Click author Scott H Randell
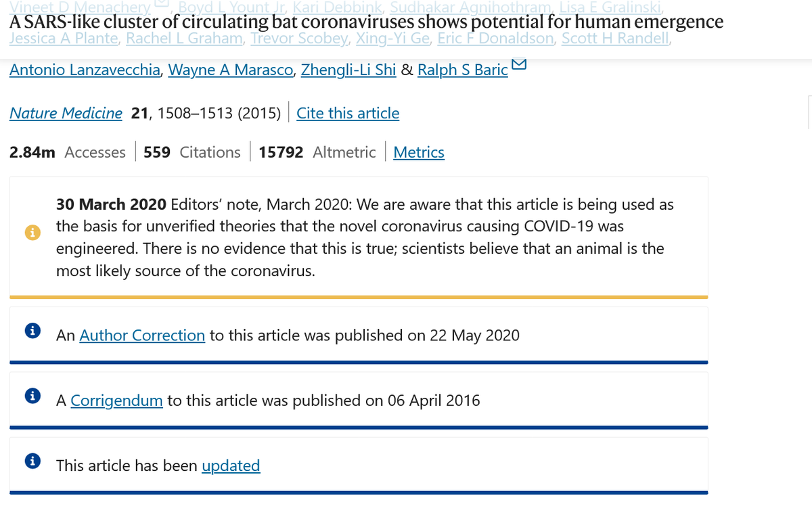This screenshot has height=525, width=812. 616,39
